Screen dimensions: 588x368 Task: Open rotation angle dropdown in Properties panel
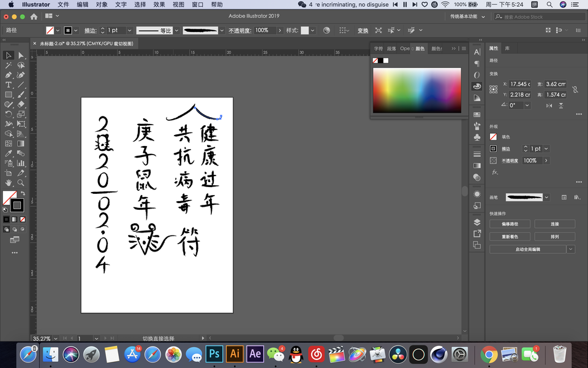click(x=527, y=105)
